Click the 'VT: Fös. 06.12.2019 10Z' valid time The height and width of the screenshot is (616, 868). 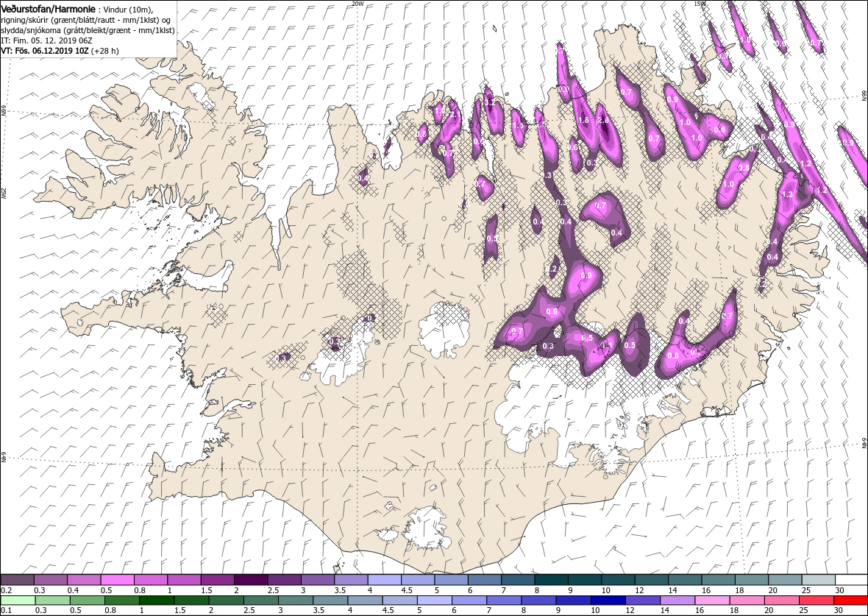click(x=45, y=50)
